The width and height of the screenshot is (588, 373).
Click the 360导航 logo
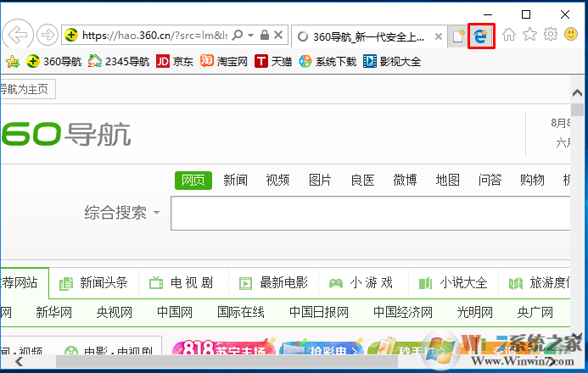tap(66, 134)
